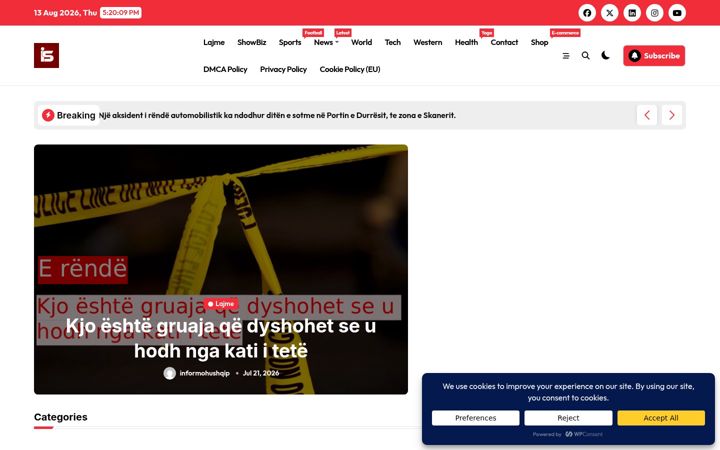Open the X (Twitter) social icon
The height and width of the screenshot is (450, 720).
(x=609, y=13)
